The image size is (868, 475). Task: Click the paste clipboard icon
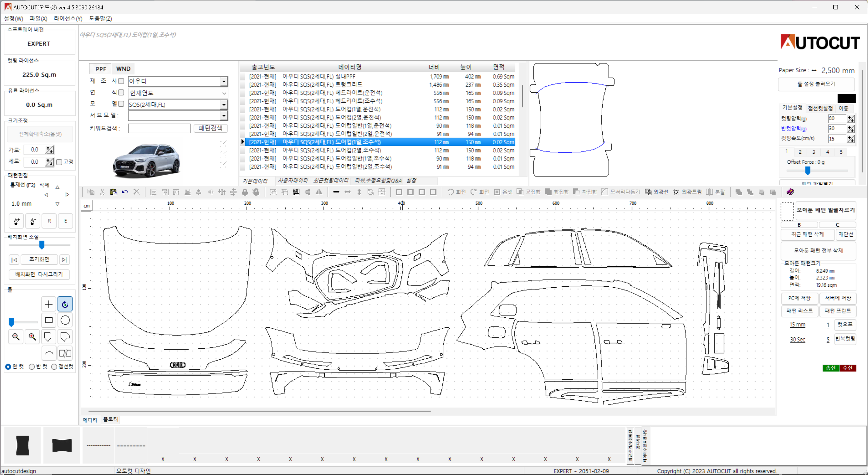pyautogui.click(x=113, y=192)
